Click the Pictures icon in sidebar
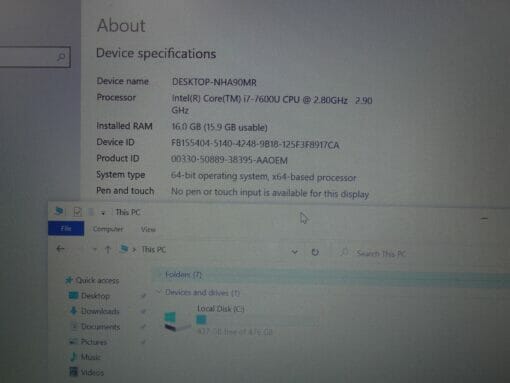 (x=73, y=341)
